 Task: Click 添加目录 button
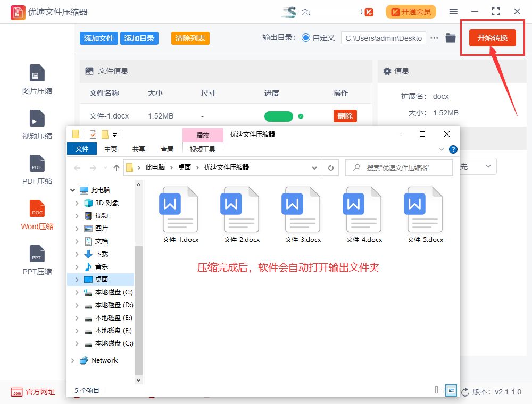139,38
